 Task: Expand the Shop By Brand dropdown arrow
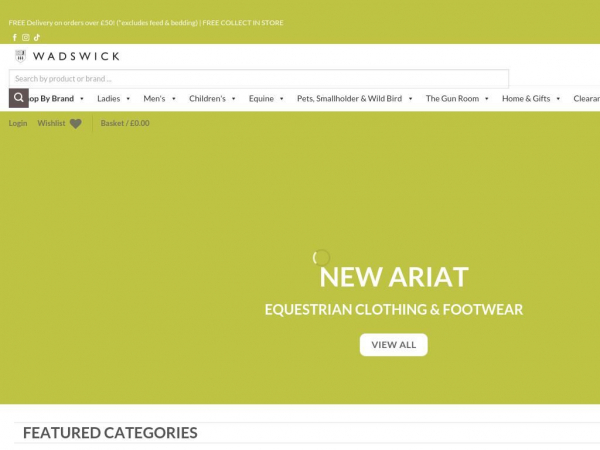(82, 99)
